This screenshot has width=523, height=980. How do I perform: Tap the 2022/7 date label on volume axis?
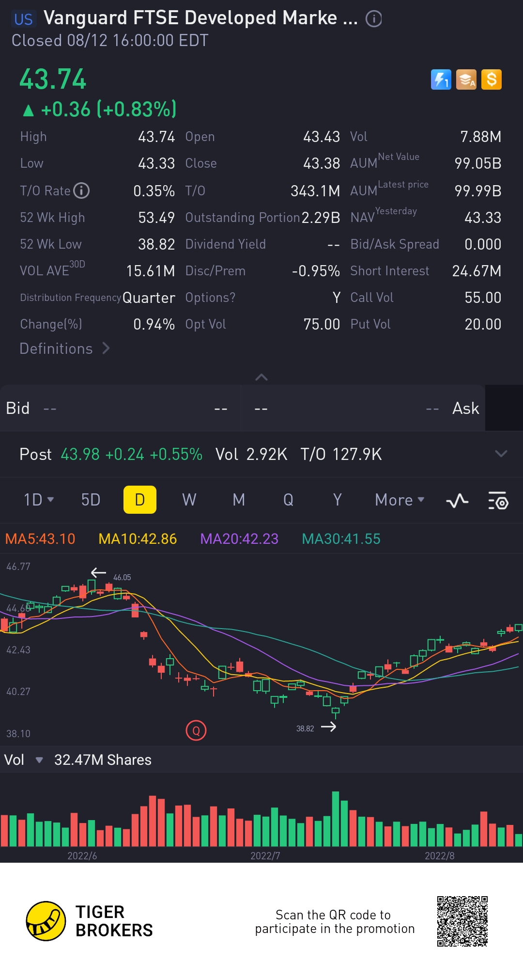[x=265, y=855]
